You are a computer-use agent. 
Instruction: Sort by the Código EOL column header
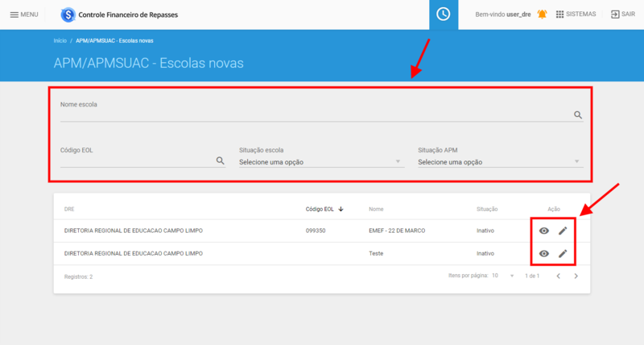[x=320, y=210]
